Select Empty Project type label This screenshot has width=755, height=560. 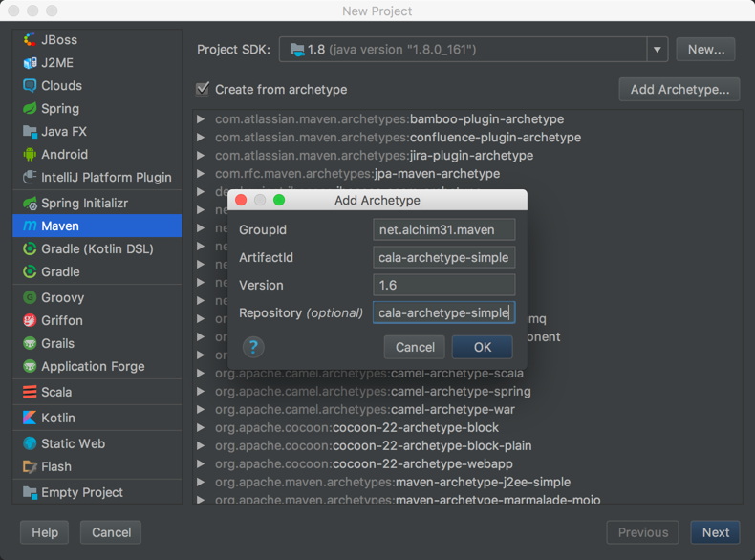82,492
